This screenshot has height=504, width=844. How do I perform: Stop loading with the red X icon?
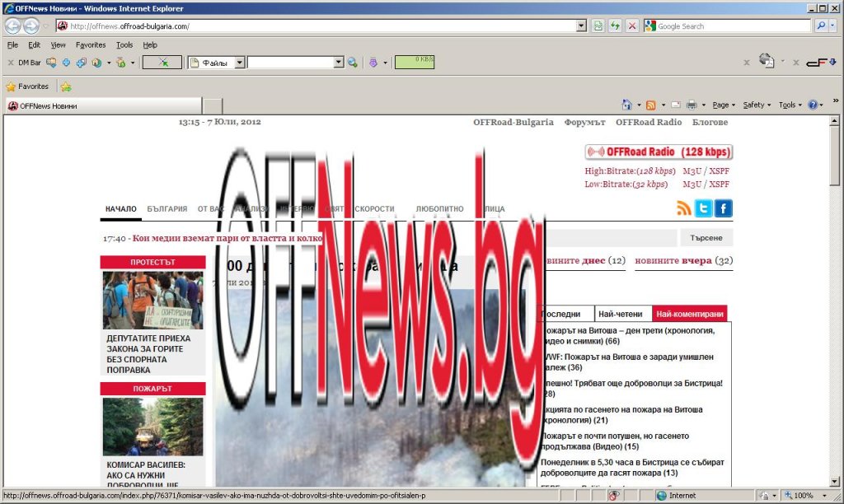(x=632, y=26)
